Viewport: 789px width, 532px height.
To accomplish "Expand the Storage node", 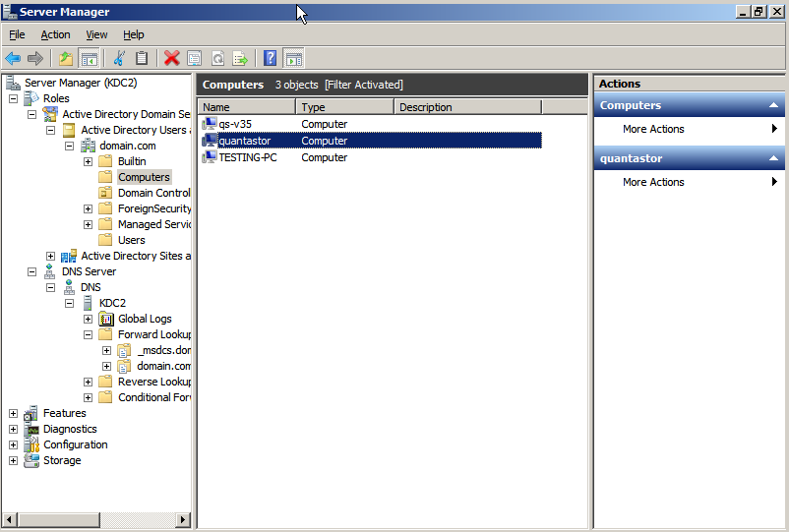I will (x=13, y=460).
